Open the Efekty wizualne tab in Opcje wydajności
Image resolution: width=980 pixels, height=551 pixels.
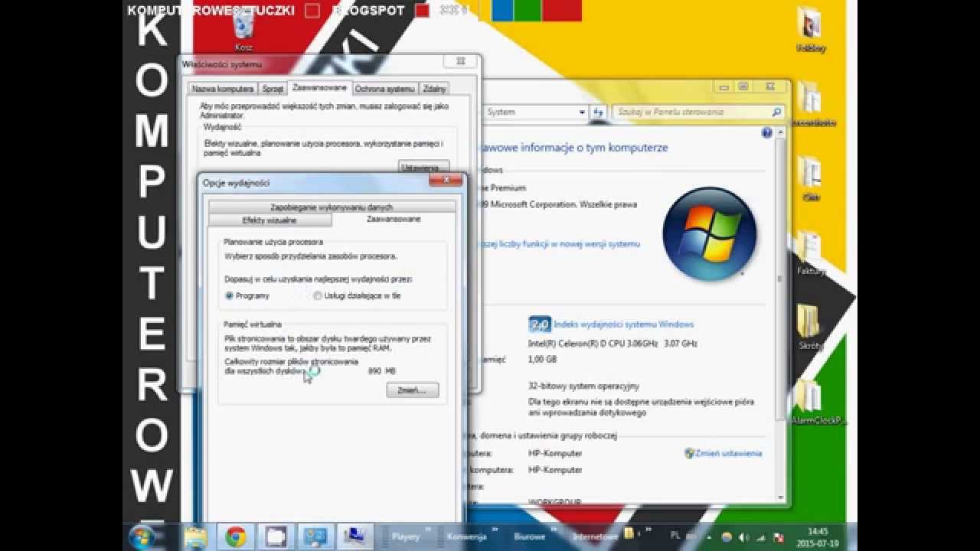point(269,220)
